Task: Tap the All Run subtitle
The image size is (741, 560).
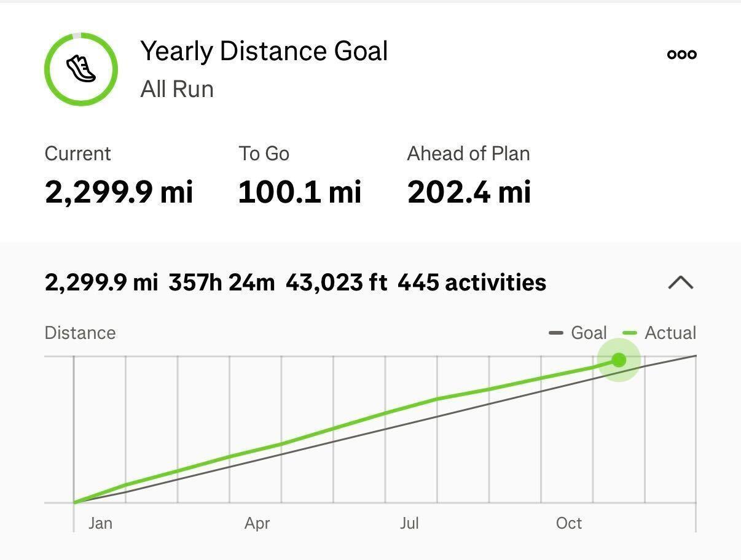Action: click(177, 89)
